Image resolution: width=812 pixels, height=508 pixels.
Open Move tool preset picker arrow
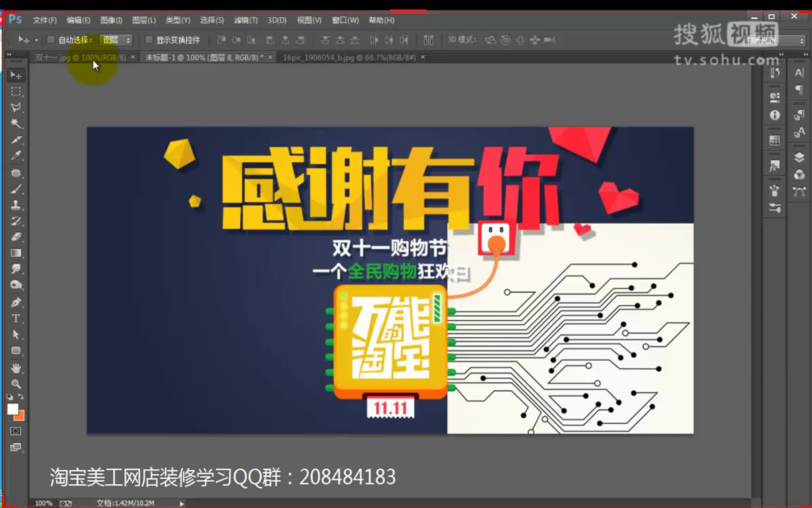pyautogui.click(x=36, y=40)
